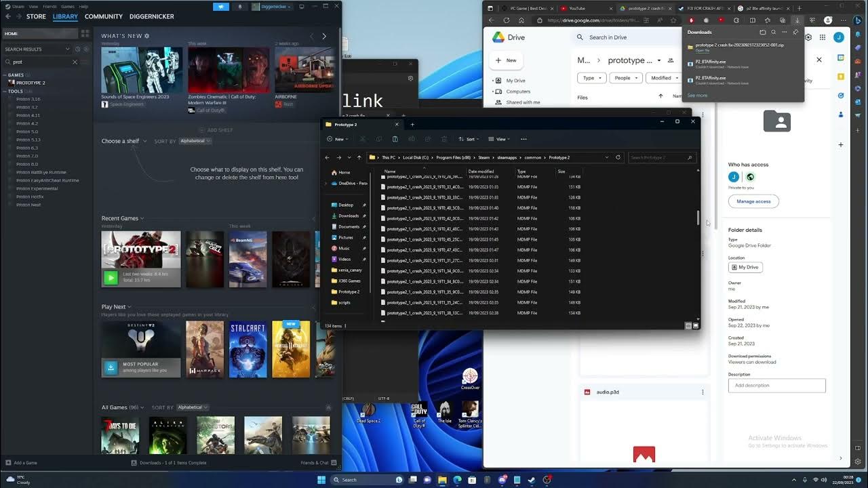Open shelf sort Alphabetical dropdown
This screenshot has width=868, height=488.
[x=195, y=141]
